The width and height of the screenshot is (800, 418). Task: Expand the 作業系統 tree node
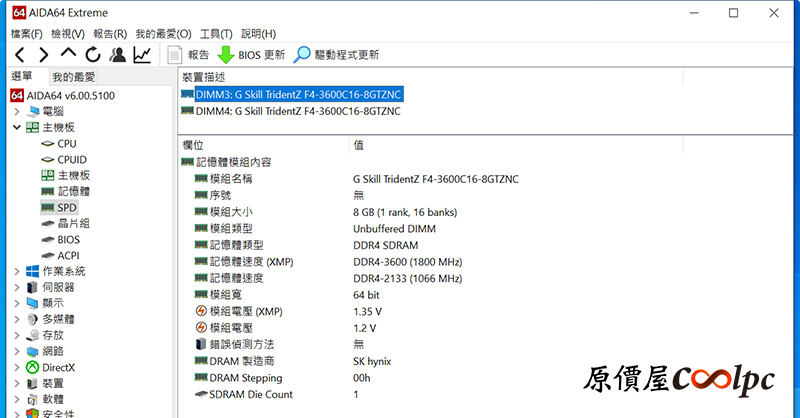pyautogui.click(x=17, y=271)
